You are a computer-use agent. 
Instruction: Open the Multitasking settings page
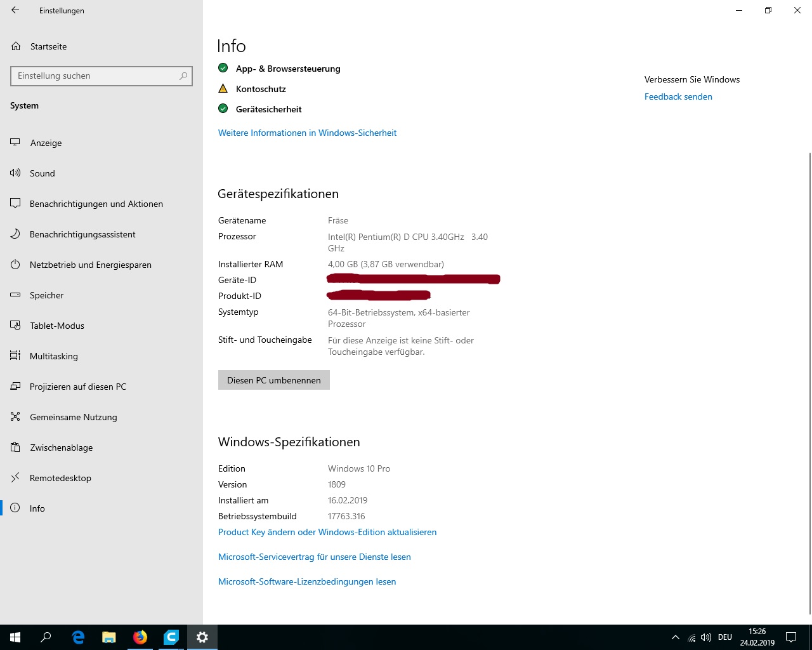pyautogui.click(x=101, y=356)
